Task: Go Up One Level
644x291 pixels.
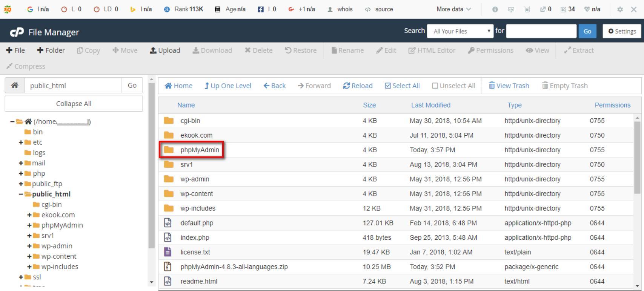Action: 227,86
